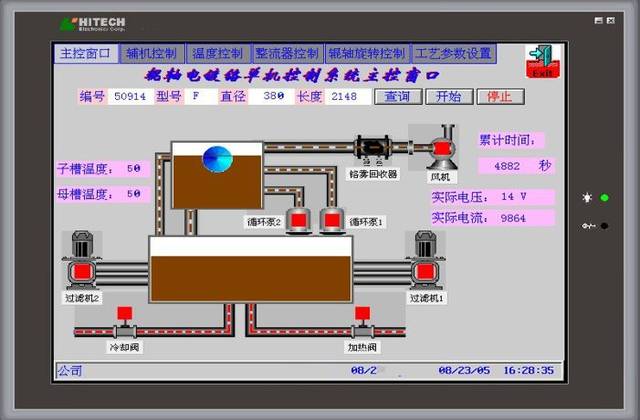Click the 编号 field showing 50914

coord(129,97)
